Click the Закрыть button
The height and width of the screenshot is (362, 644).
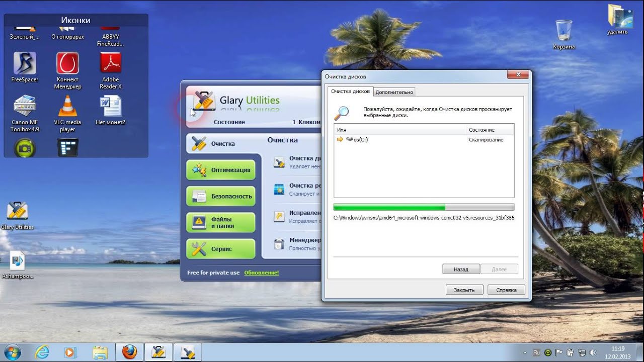(x=464, y=290)
